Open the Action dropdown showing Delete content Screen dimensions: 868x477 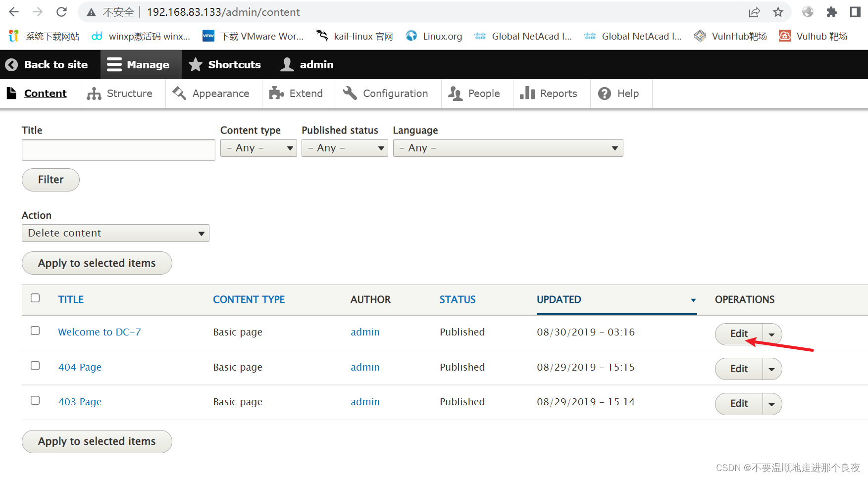pos(115,233)
